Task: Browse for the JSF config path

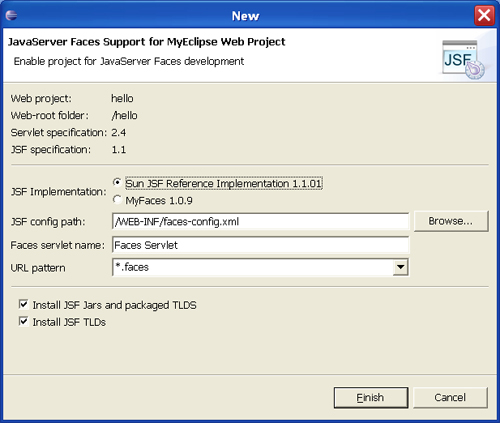Action: (451, 221)
